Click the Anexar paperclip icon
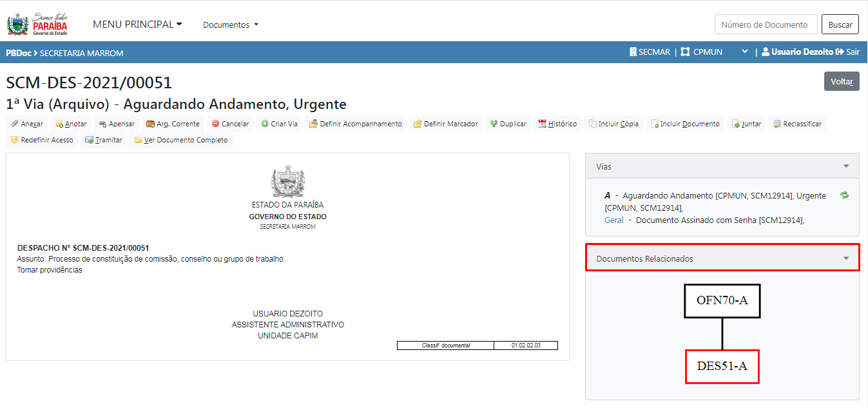The width and height of the screenshot is (868, 408). 15,124
